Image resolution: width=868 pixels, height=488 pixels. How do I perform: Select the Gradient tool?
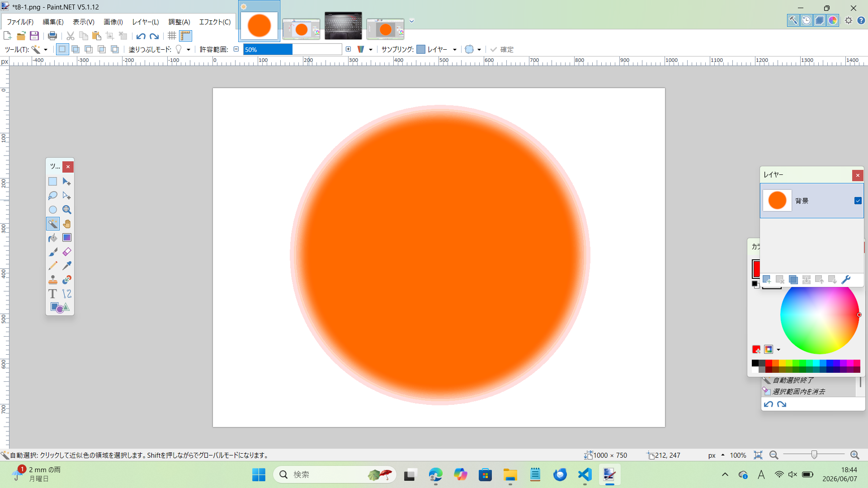point(67,238)
